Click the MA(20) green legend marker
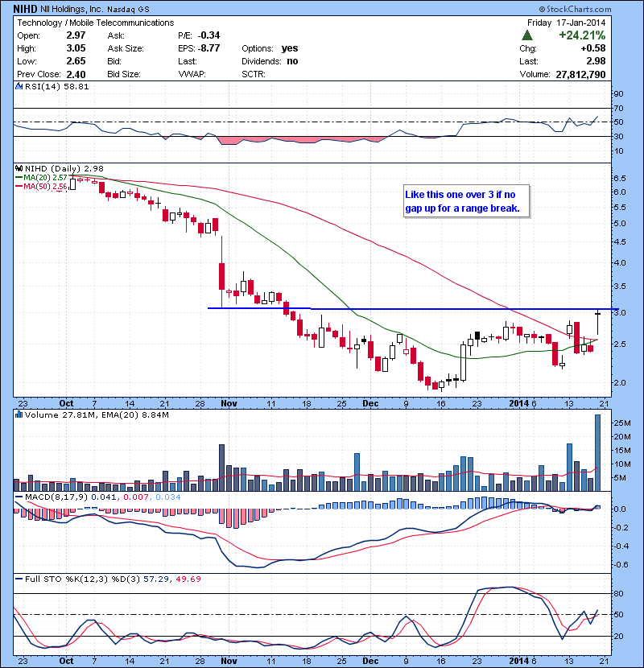 [x=19, y=177]
